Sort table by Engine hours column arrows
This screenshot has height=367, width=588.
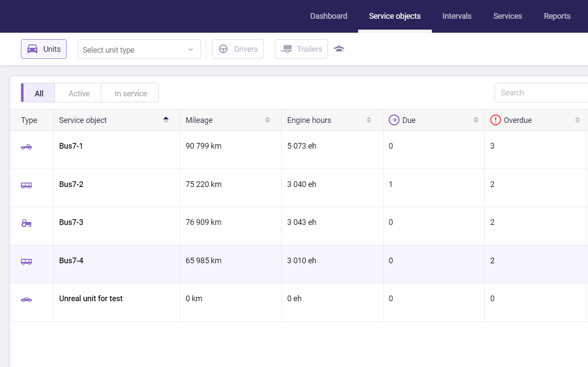(369, 120)
